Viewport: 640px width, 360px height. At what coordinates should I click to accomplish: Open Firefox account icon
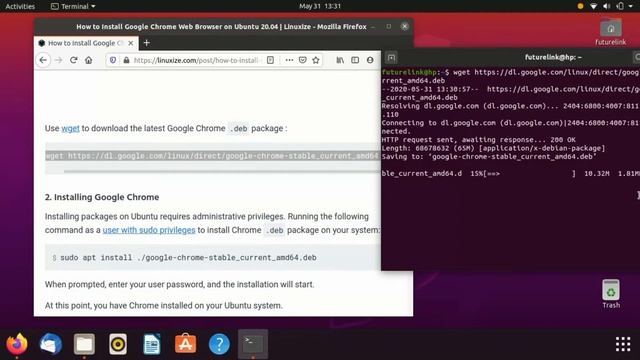[370, 60]
